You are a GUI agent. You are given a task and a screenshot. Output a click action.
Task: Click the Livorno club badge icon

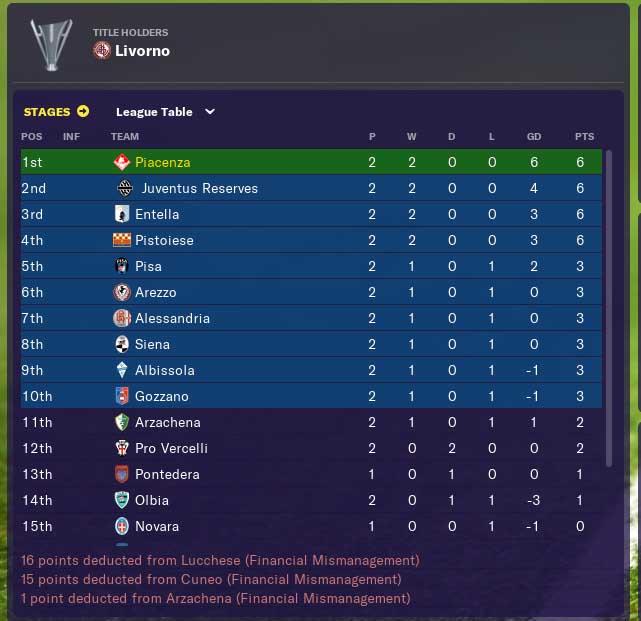tap(102, 51)
